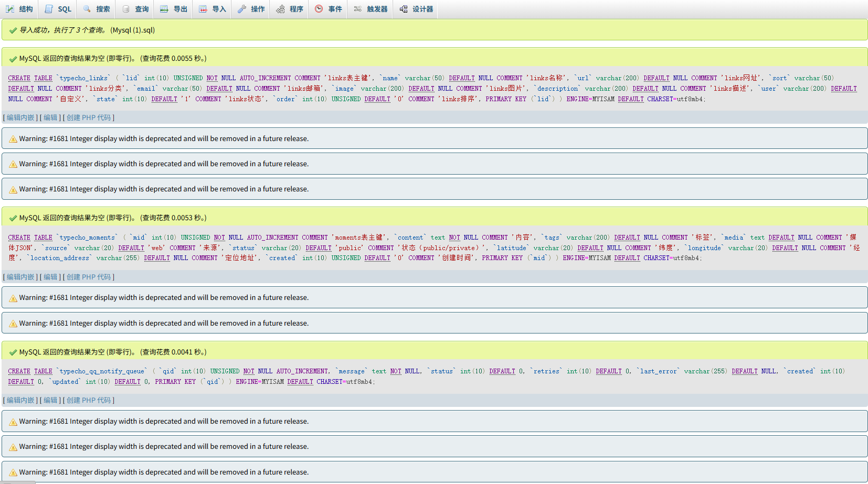Image resolution: width=868 pixels, height=484 pixels.
Task: Click the 导出 (Export) icon
Action: pyautogui.click(x=164, y=9)
